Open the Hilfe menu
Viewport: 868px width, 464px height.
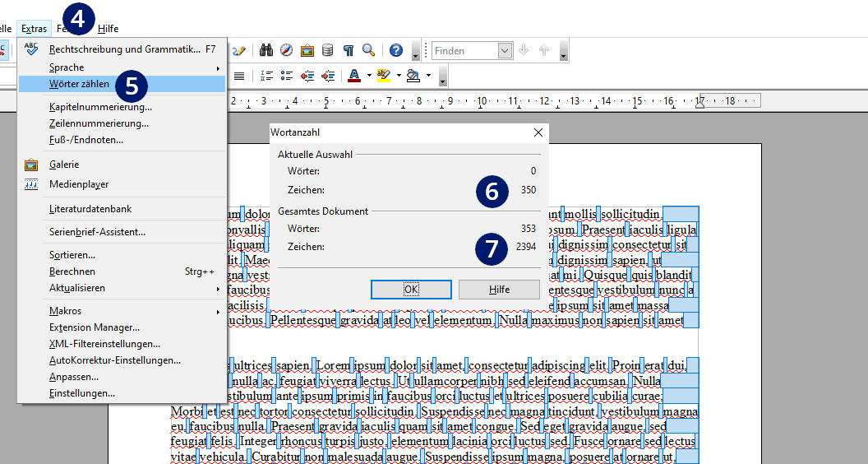[x=108, y=28]
